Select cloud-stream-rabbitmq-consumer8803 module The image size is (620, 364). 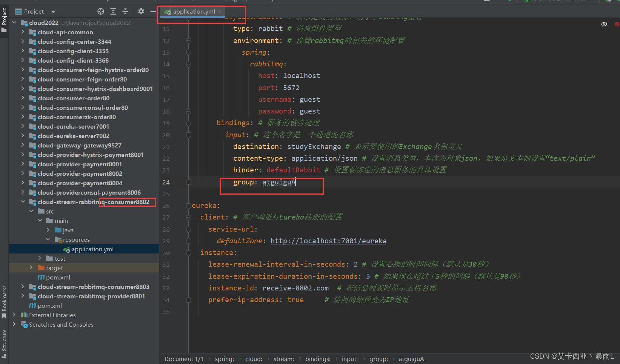tap(93, 287)
